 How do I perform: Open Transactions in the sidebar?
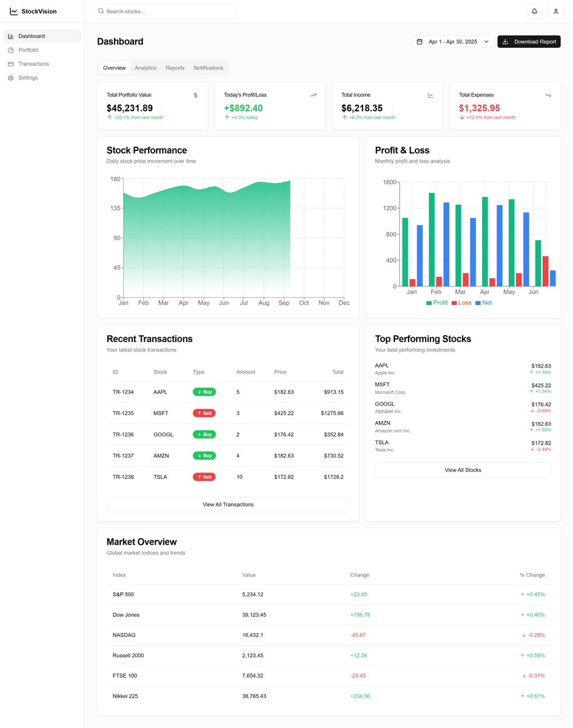point(42,64)
